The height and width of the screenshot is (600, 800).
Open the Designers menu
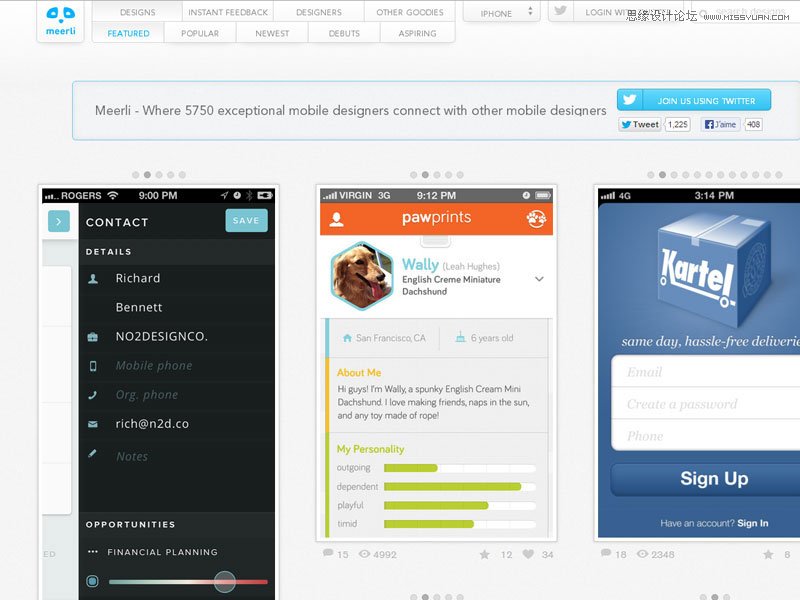click(319, 12)
